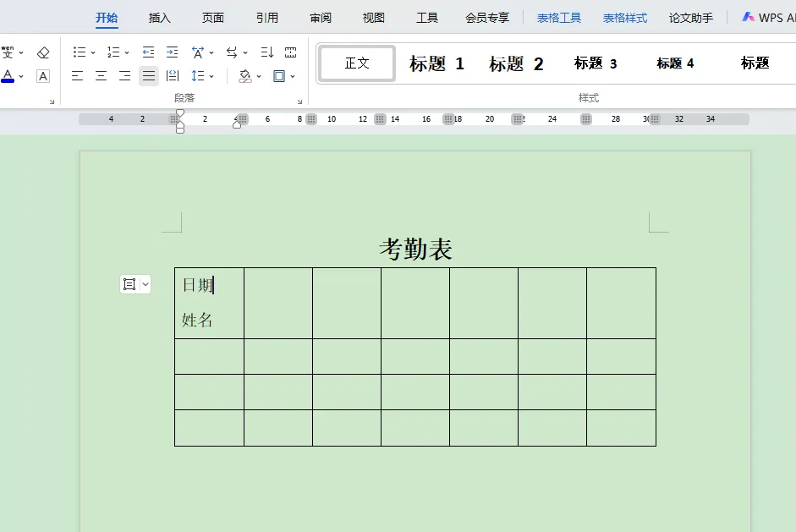This screenshot has width=796, height=532.
Task: Click the sort icon
Action: pyautogui.click(x=267, y=52)
